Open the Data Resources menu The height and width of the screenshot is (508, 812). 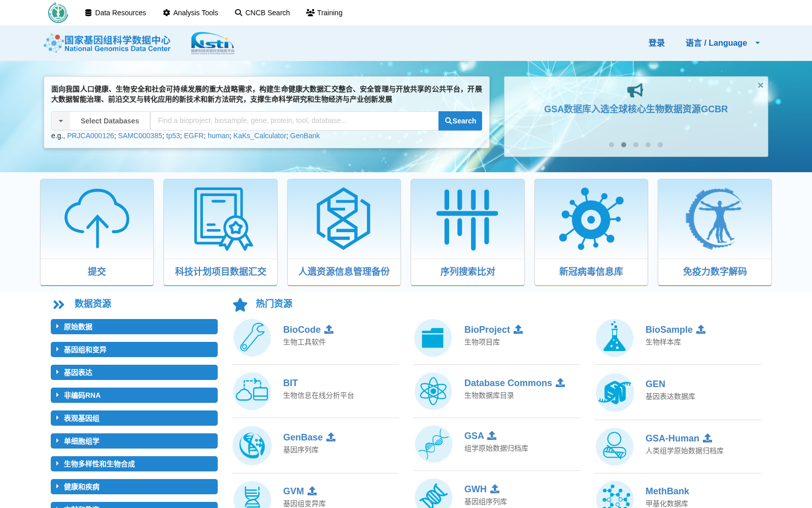tap(115, 13)
